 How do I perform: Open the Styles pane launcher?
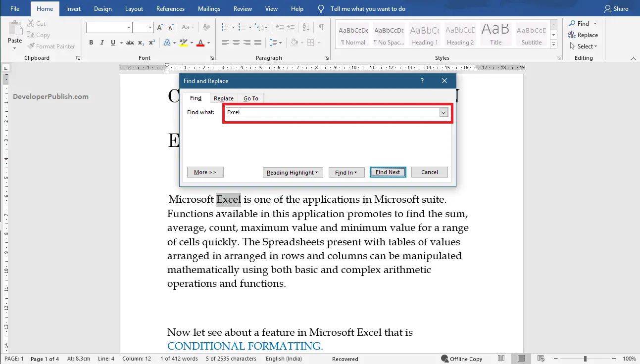tap(559, 58)
